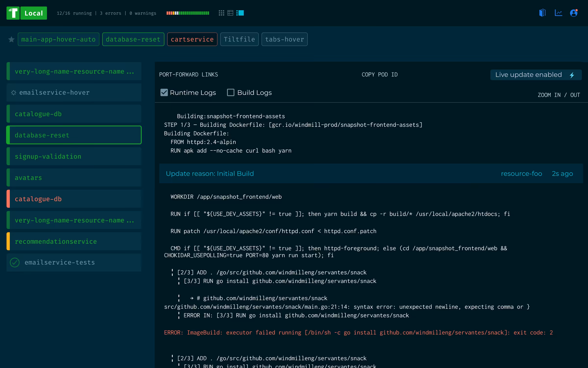Viewport: 588px width, 368px height.
Task: Click 'Update reason: Initial Build' banner text
Action: tap(210, 173)
